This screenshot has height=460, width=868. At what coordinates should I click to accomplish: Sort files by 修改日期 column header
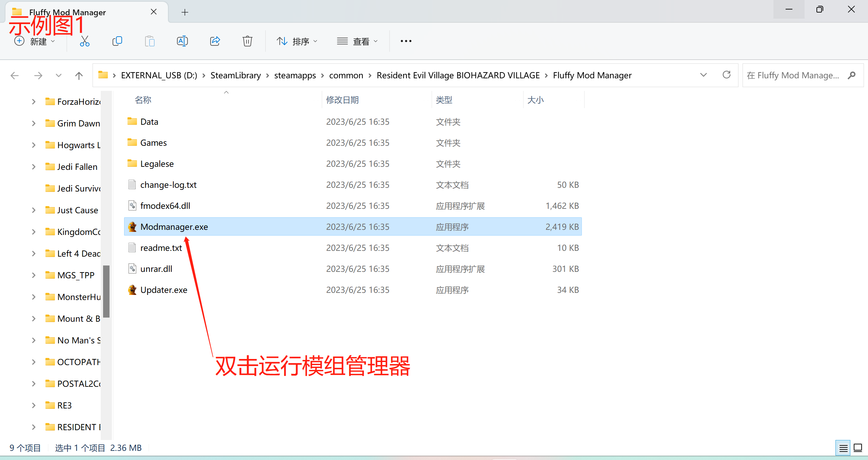[342, 100]
